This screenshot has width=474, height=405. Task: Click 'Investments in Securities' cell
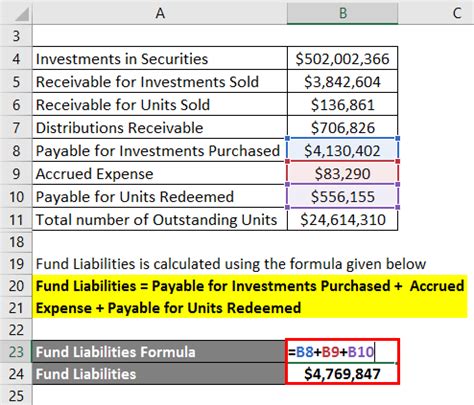click(x=160, y=58)
